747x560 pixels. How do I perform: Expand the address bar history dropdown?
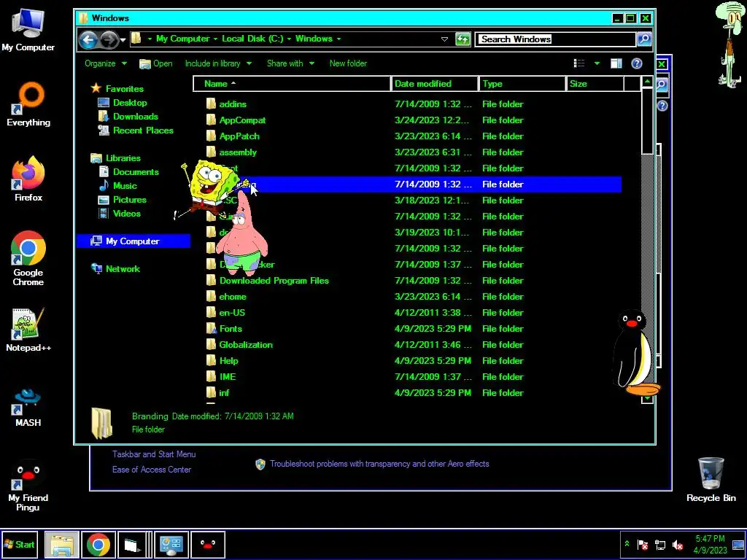[x=444, y=39]
